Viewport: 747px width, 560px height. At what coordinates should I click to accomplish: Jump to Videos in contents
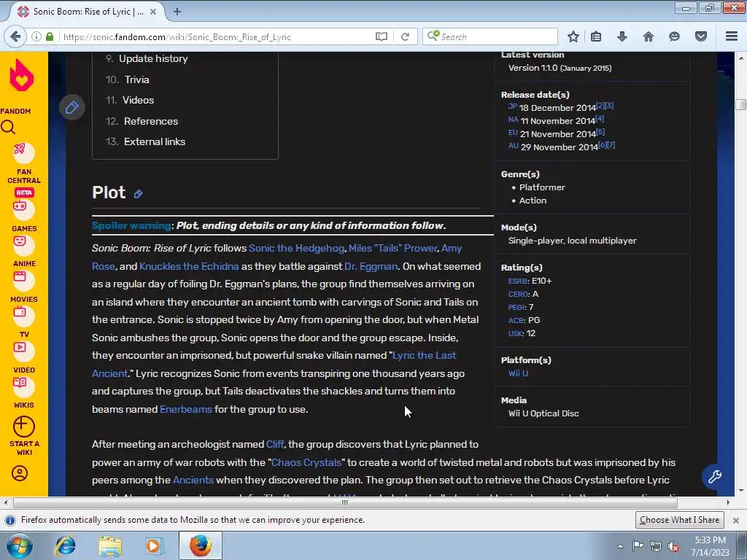click(138, 100)
